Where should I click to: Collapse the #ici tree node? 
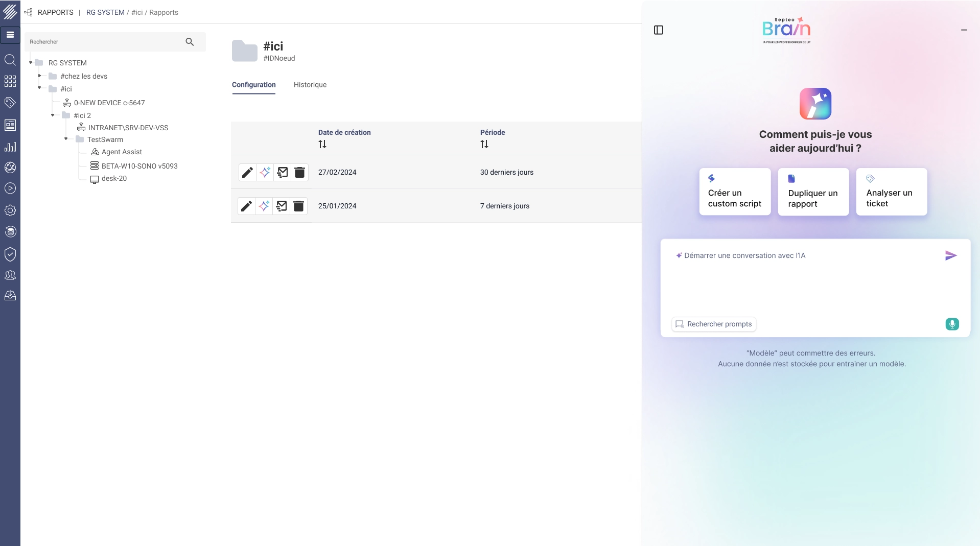click(x=39, y=88)
